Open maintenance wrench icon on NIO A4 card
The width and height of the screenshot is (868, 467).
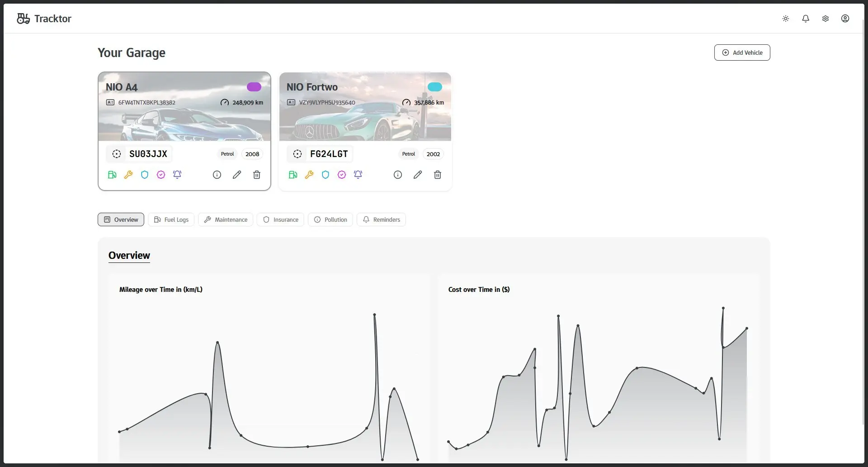click(128, 175)
